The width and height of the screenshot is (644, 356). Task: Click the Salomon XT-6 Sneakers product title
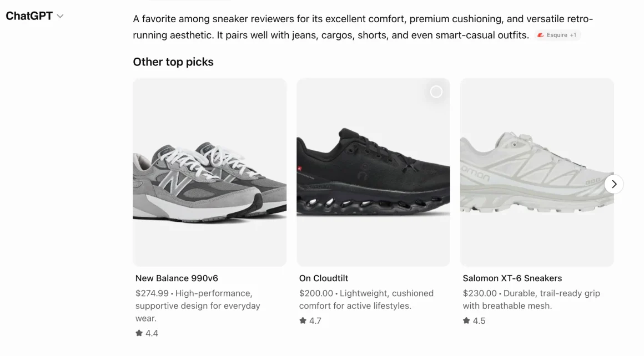(512, 278)
